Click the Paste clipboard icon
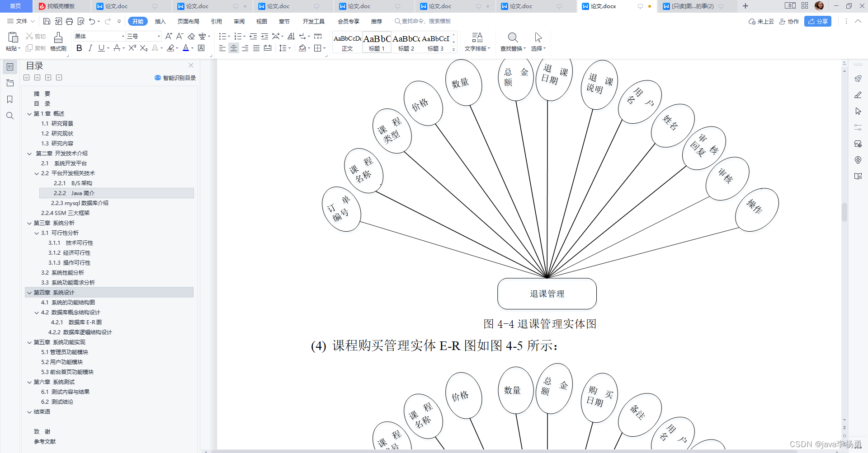Viewport: 868px width, 453px height. coord(13,37)
